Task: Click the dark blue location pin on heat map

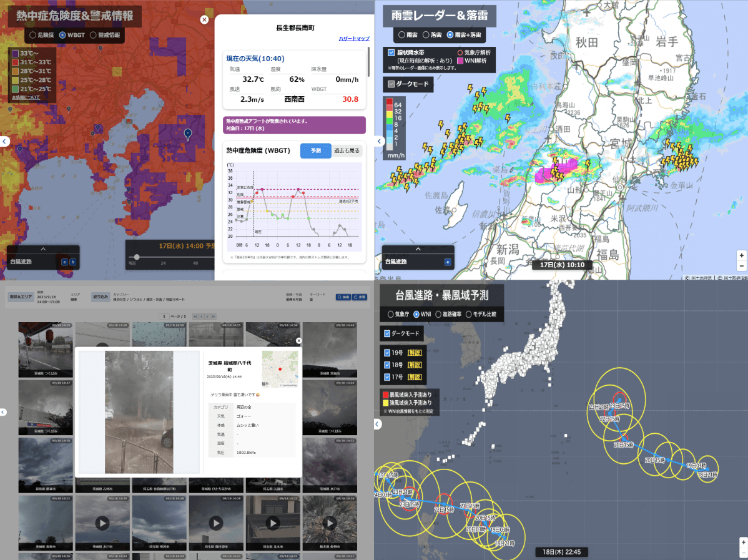Action: pyautogui.click(x=187, y=133)
